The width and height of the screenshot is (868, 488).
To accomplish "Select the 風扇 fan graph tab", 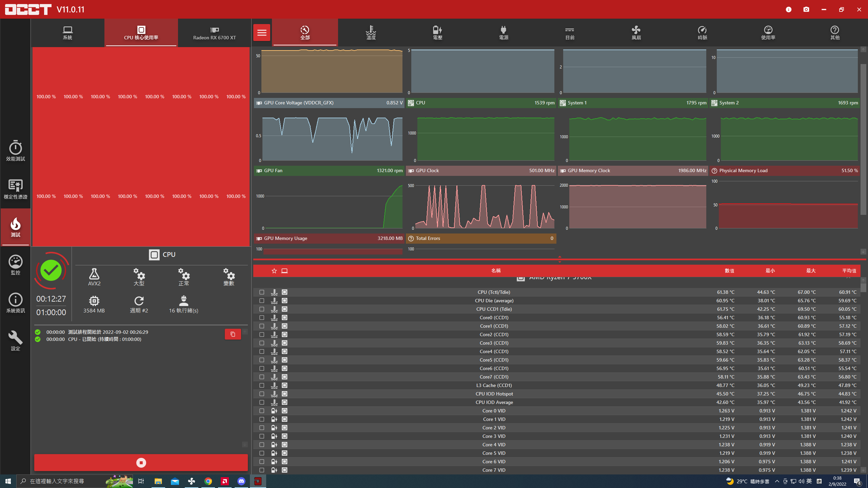I will point(636,33).
